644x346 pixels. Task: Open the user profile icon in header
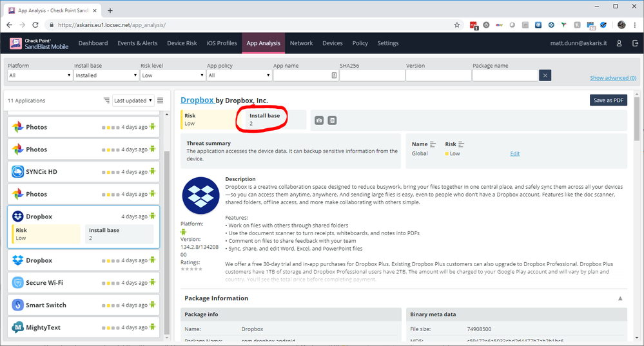(619, 43)
